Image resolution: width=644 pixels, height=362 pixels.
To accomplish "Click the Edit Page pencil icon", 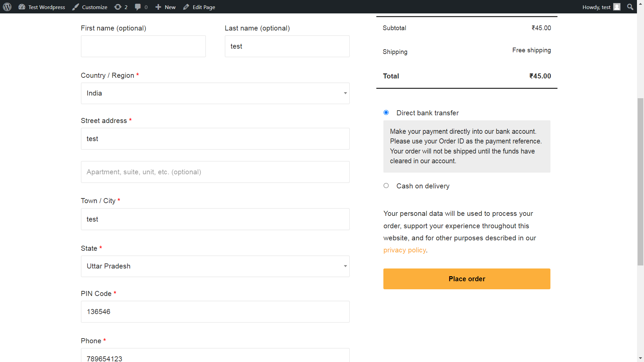I will coord(186,7).
